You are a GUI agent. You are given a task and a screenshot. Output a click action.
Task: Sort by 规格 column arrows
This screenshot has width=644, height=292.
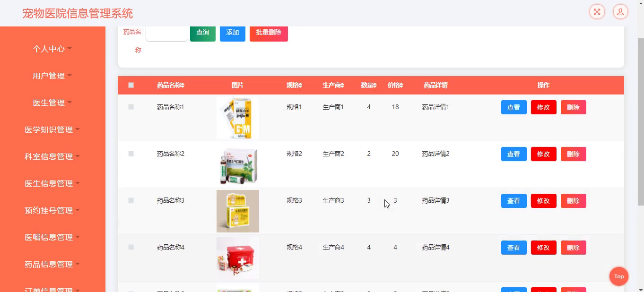pyautogui.click(x=300, y=86)
